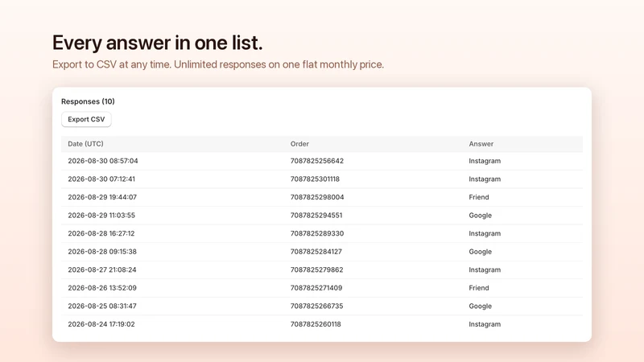Viewport: 644px width, 362px height.
Task: Select the Answer column header
Action: [x=481, y=144]
